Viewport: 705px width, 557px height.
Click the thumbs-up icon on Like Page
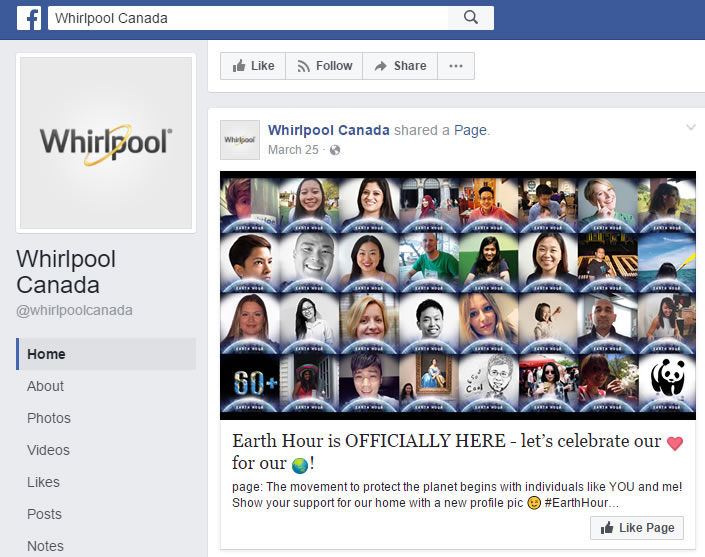pyautogui.click(x=607, y=527)
